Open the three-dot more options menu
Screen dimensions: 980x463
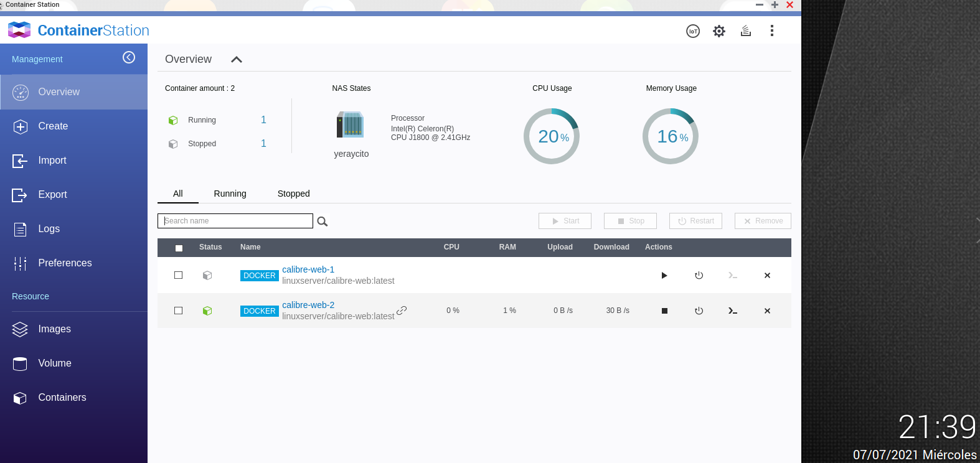tap(772, 31)
